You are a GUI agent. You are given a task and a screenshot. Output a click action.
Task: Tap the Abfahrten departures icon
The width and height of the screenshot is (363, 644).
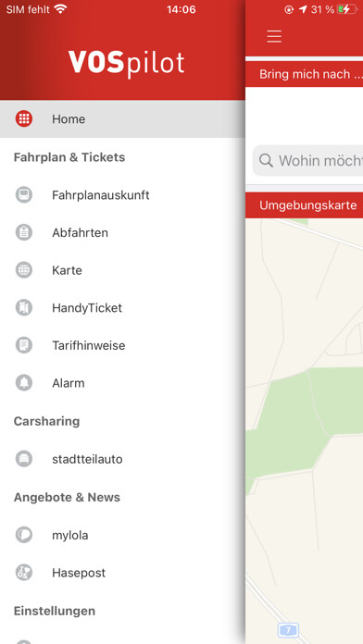[24, 232]
